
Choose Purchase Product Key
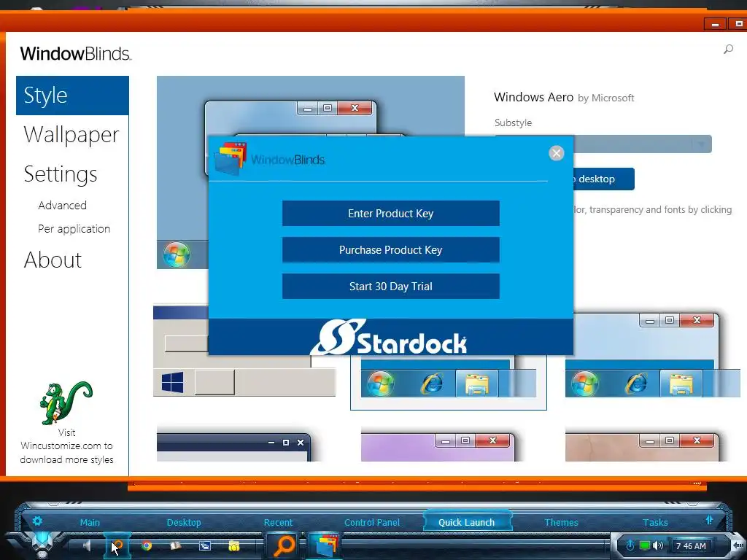point(391,250)
